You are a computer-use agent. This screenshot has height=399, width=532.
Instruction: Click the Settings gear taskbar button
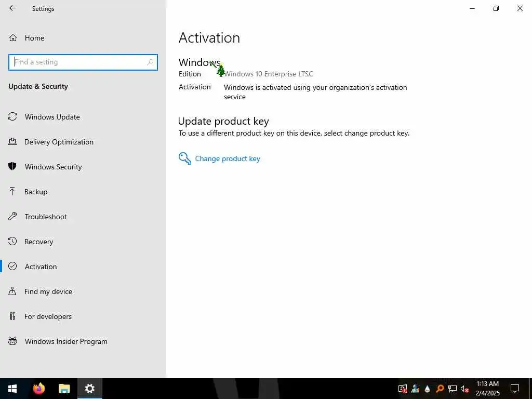tap(89, 389)
